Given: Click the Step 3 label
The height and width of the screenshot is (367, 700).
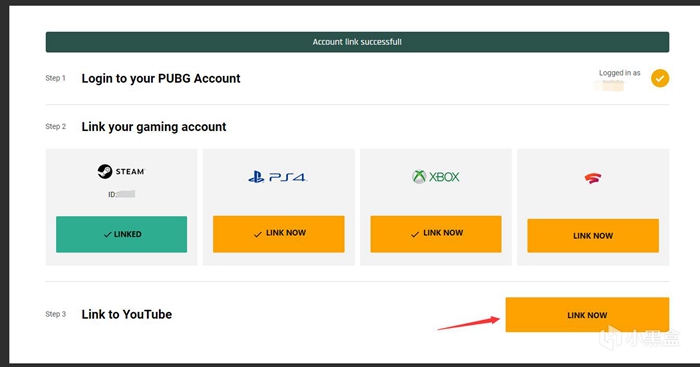Looking at the screenshot, I should (x=55, y=314).
